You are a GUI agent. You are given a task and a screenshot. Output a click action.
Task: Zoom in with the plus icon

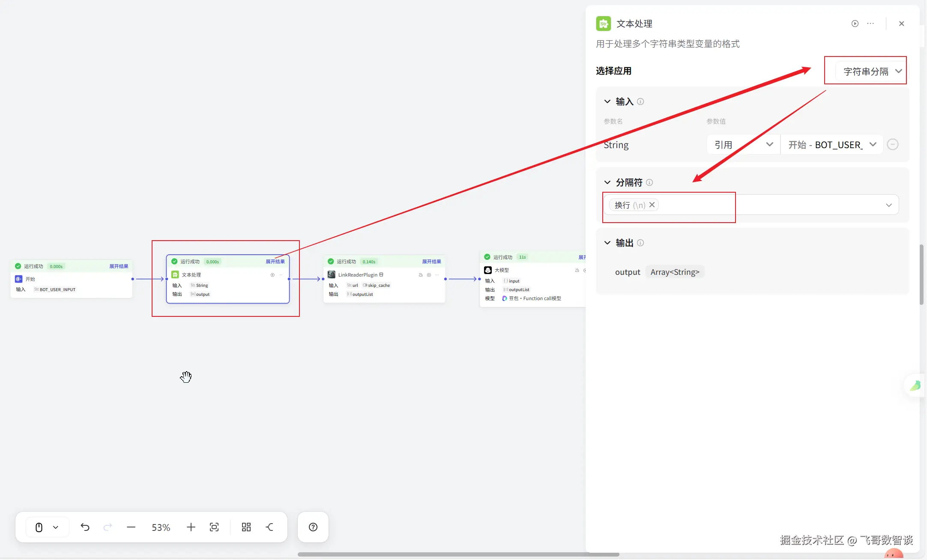pyautogui.click(x=191, y=527)
